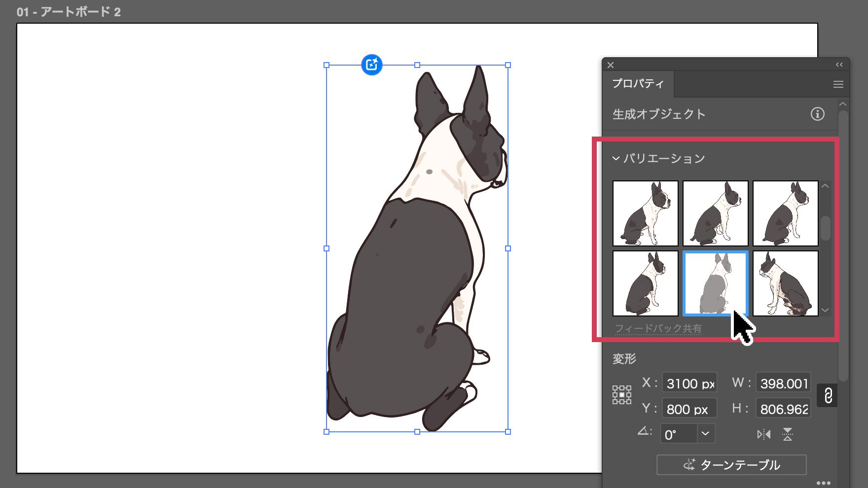Screen dimensions: 868x488
Task: Collapse the バリエーション section
Action: tap(616, 158)
